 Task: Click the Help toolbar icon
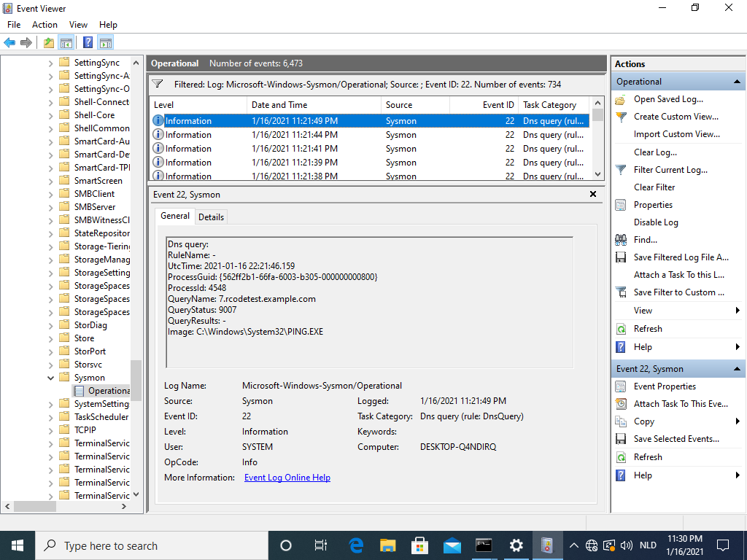[x=88, y=43]
